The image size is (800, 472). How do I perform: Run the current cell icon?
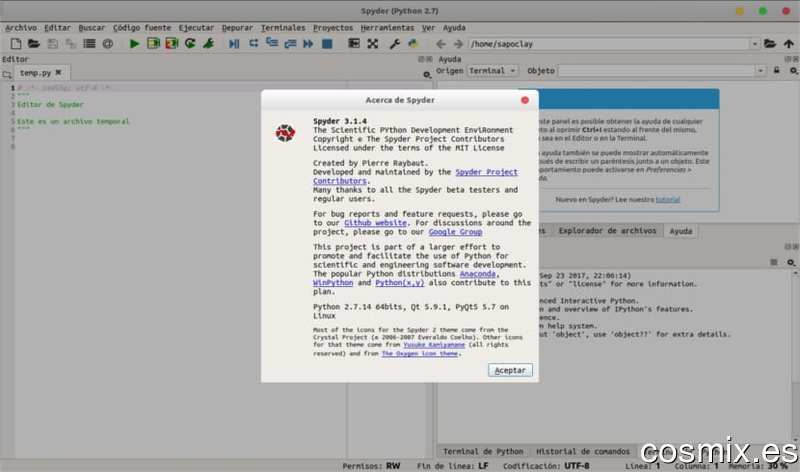coord(153,44)
